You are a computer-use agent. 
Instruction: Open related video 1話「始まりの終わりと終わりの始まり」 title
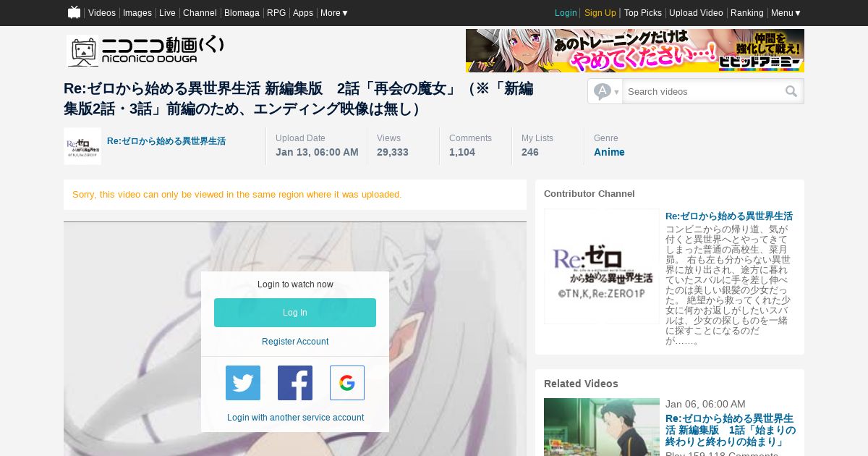[x=731, y=430]
